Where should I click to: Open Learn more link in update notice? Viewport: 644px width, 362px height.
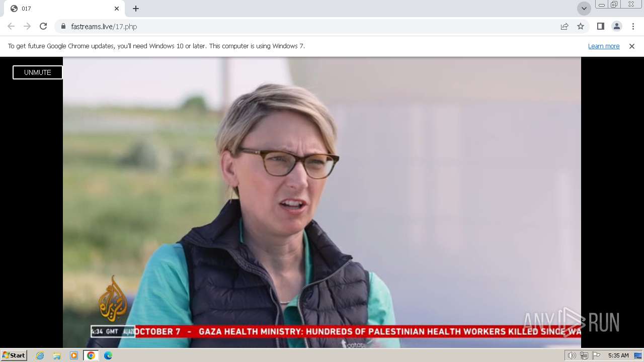[x=604, y=46]
